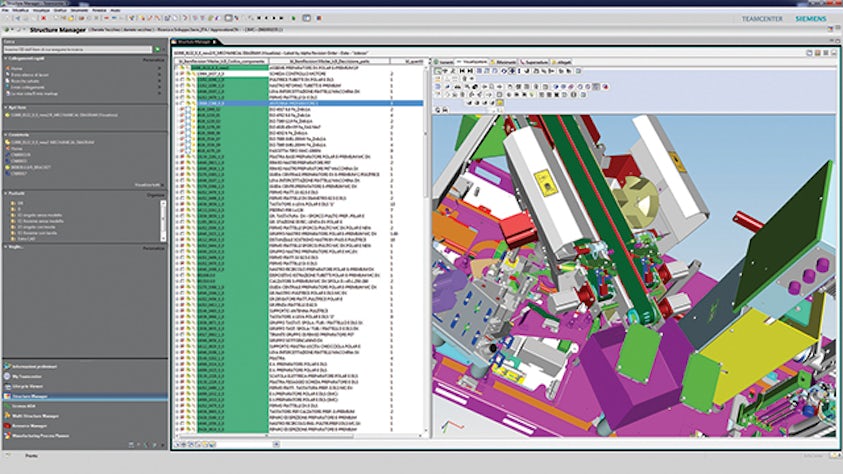Click the rightmost icon at pane top-right
843x474 pixels.
tap(834, 53)
